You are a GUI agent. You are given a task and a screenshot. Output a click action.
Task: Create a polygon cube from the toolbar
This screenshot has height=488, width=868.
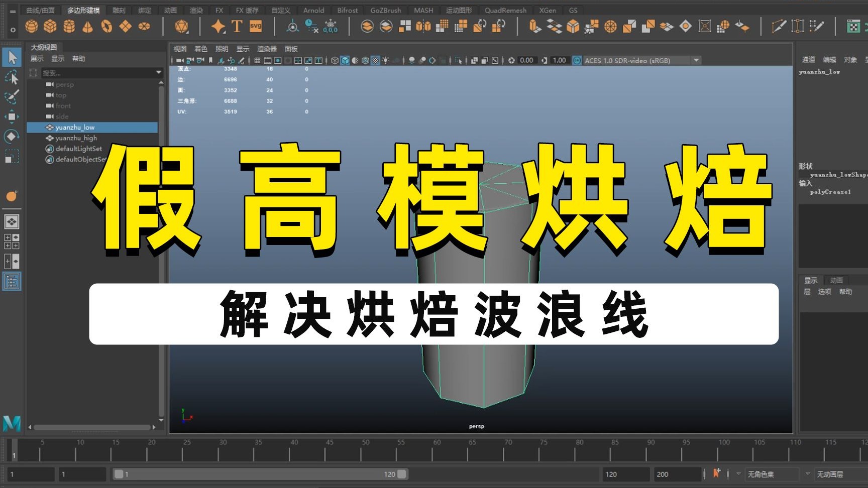click(x=50, y=26)
